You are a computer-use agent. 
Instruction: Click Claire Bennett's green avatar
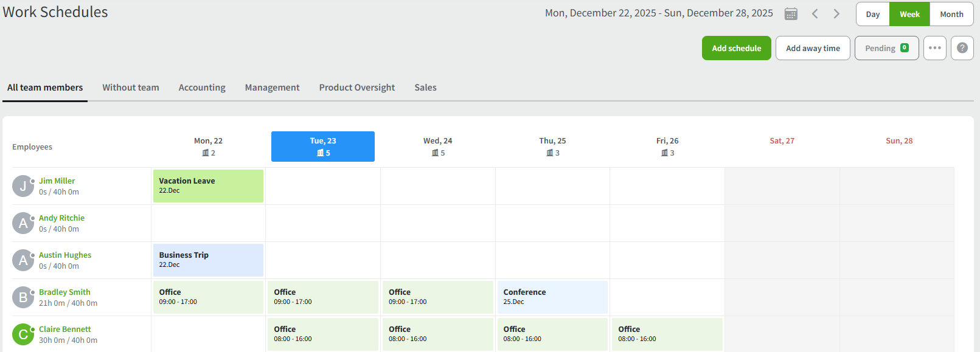(x=23, y=334)
